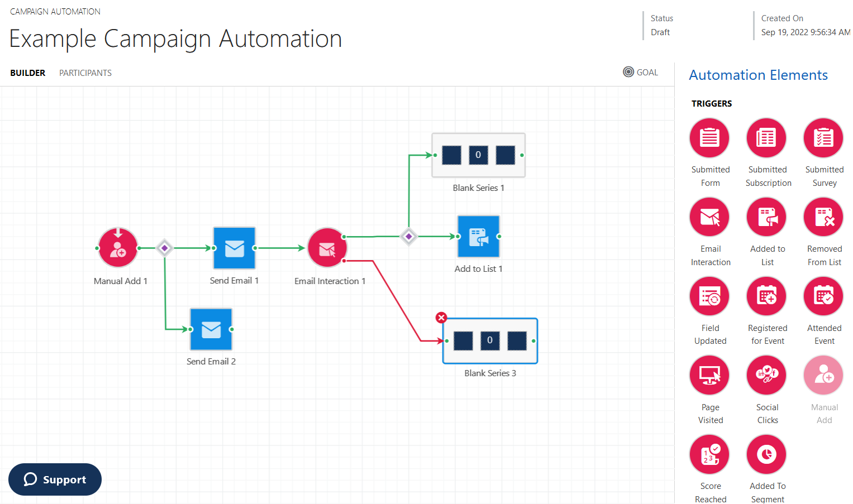
Task: Select the Score Reached trigger icon
Action: 709,454
